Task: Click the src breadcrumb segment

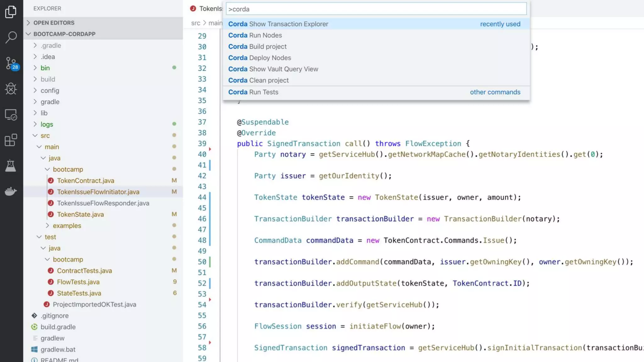Action: click(195, 23)
